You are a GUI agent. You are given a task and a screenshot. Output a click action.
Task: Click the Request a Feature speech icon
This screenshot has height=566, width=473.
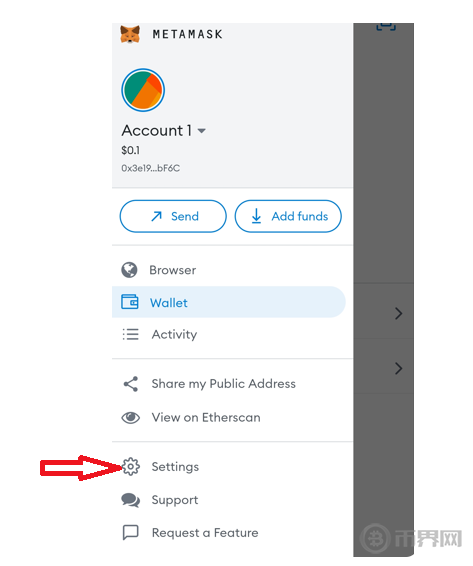coord(131,532)
